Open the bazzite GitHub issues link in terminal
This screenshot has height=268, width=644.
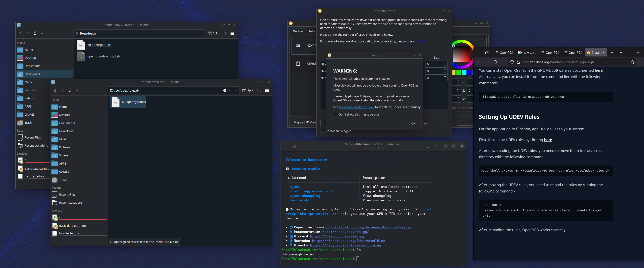pyautogui.click(x=369, y=227)
